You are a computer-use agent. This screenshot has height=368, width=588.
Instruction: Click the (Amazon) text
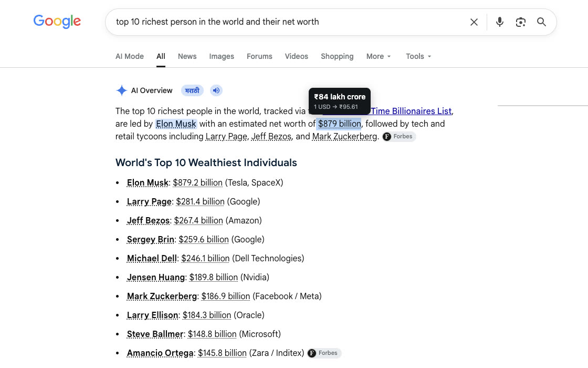coord(244,220)
